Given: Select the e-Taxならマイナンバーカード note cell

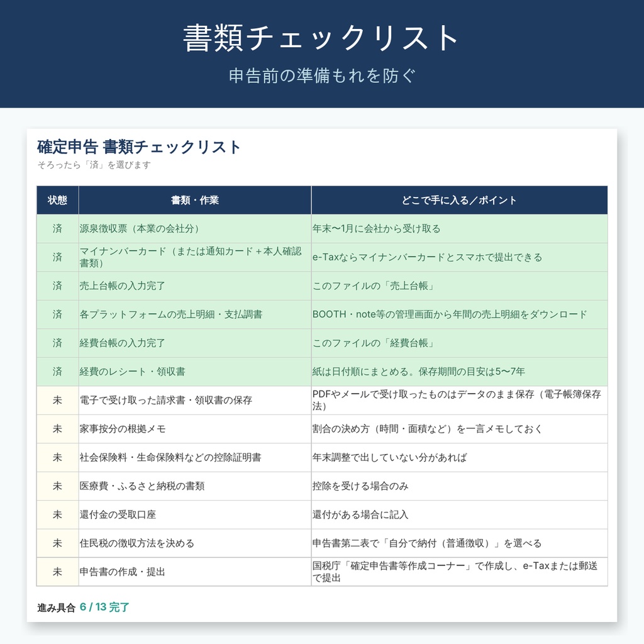Looking at the screenshot, I should pyautogui.click(x=459, y=257).
